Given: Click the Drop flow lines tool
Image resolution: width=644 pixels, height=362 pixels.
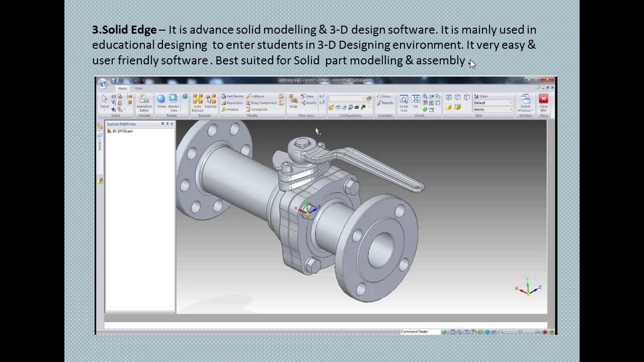Looking at the screenshot, I should click(x=293, y=101).
